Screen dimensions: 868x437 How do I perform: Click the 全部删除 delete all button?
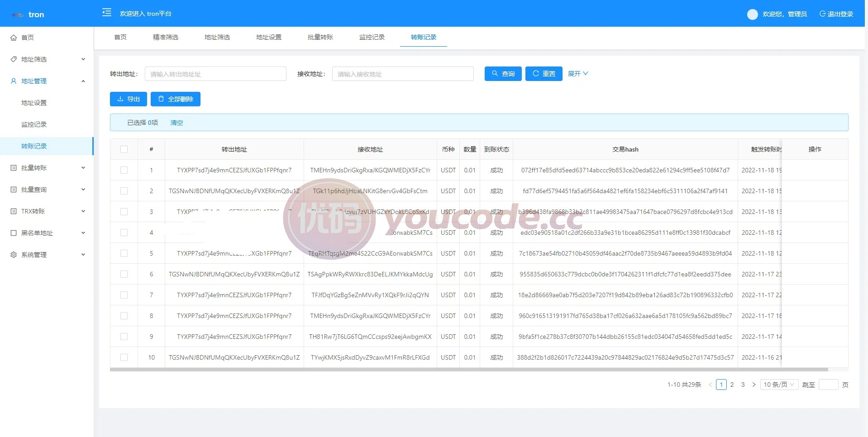(176, 99)
